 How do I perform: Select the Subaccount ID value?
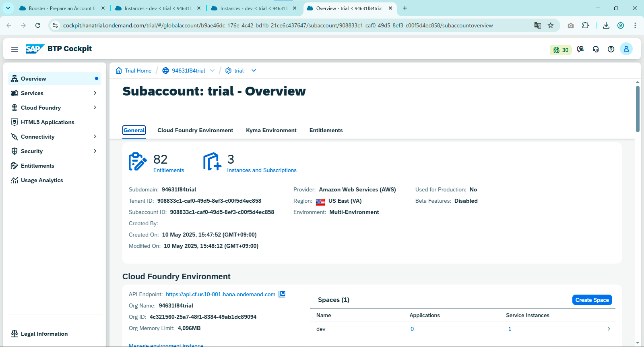222,212
